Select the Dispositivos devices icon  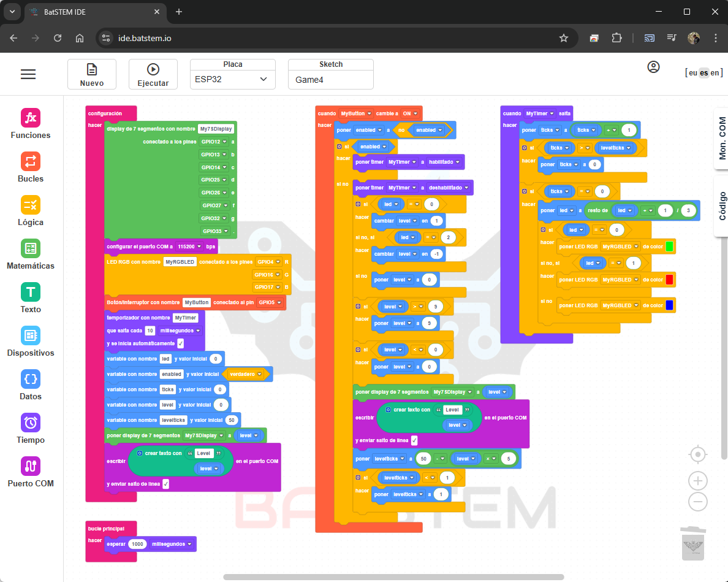pyautogui.click(x=31, y=335)
